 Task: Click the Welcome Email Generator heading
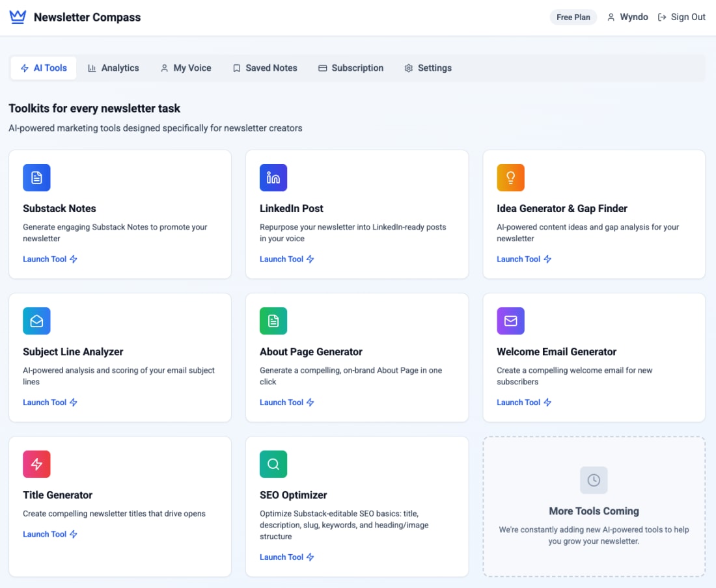point(557,352)
